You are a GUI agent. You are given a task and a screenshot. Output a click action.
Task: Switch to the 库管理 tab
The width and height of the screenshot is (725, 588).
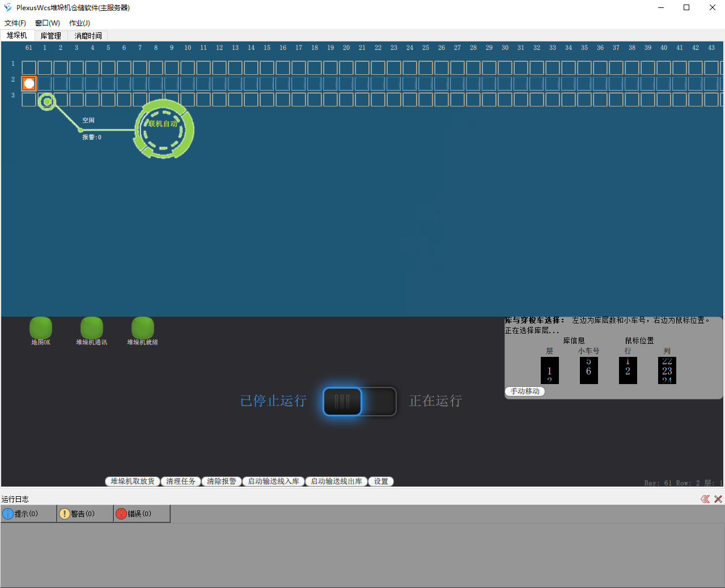coord(51,36)
